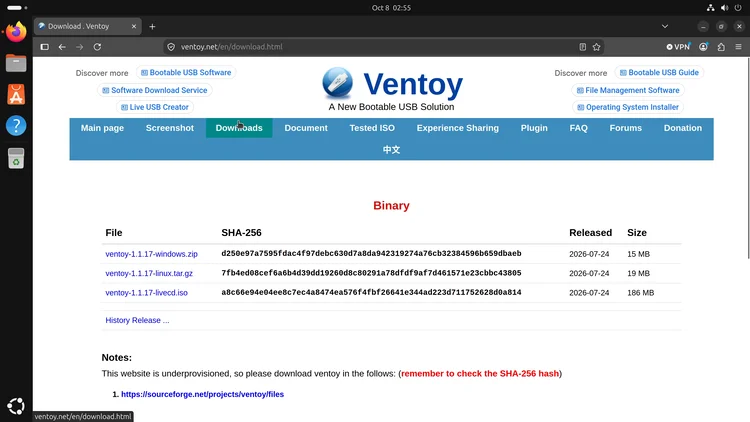Show applications with the Ubuntu logo button
750x422 pixels.
16,406
